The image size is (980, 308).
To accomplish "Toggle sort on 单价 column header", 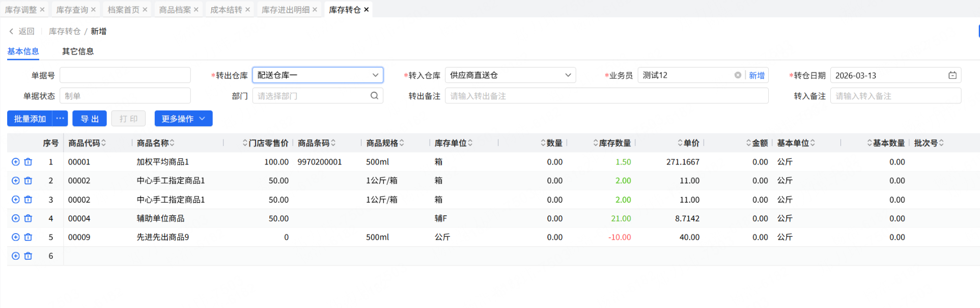I will 680,143.
